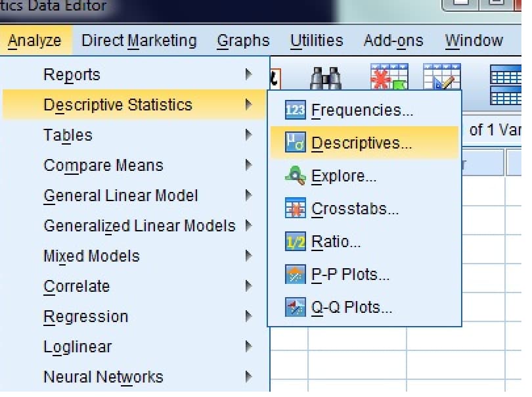Select Descriptive Statistics menu entry
The height and width of the screenshot is (397, 532).
coord(134,105)
